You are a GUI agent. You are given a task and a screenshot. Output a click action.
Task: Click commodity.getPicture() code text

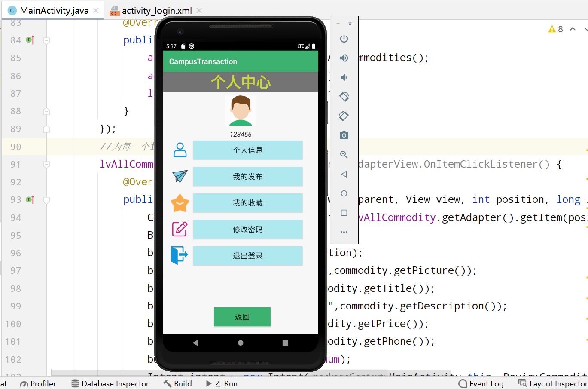click(402, 270)
